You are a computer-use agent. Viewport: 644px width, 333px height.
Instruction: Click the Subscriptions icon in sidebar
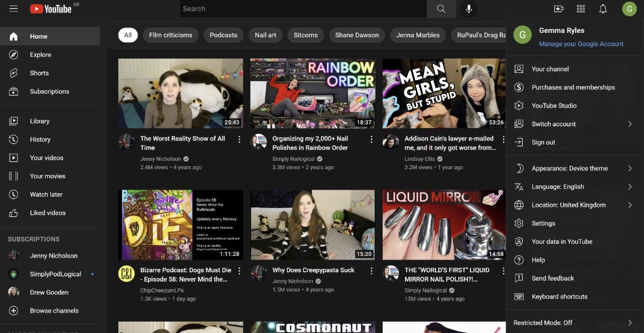[x=14, y=91]
